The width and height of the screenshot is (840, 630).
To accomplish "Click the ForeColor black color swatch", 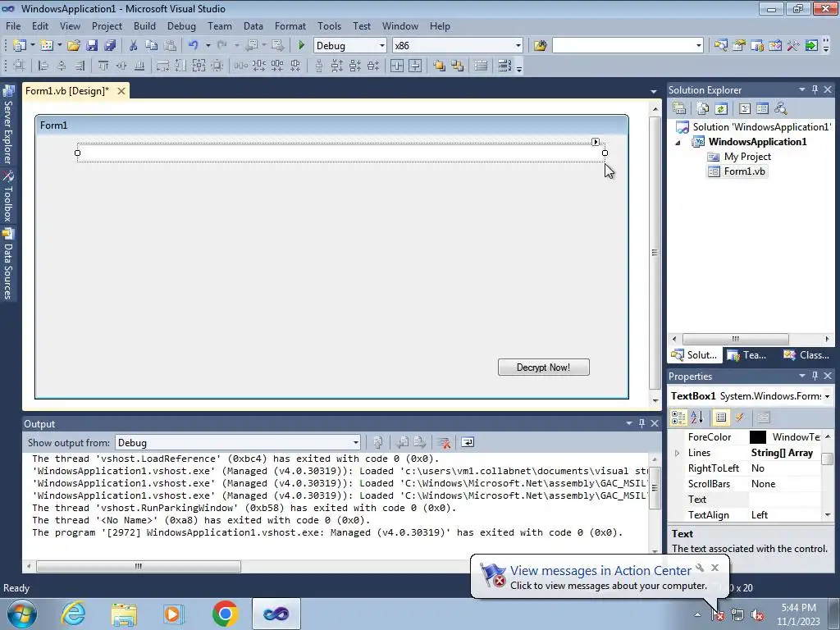I will point(757,437).
